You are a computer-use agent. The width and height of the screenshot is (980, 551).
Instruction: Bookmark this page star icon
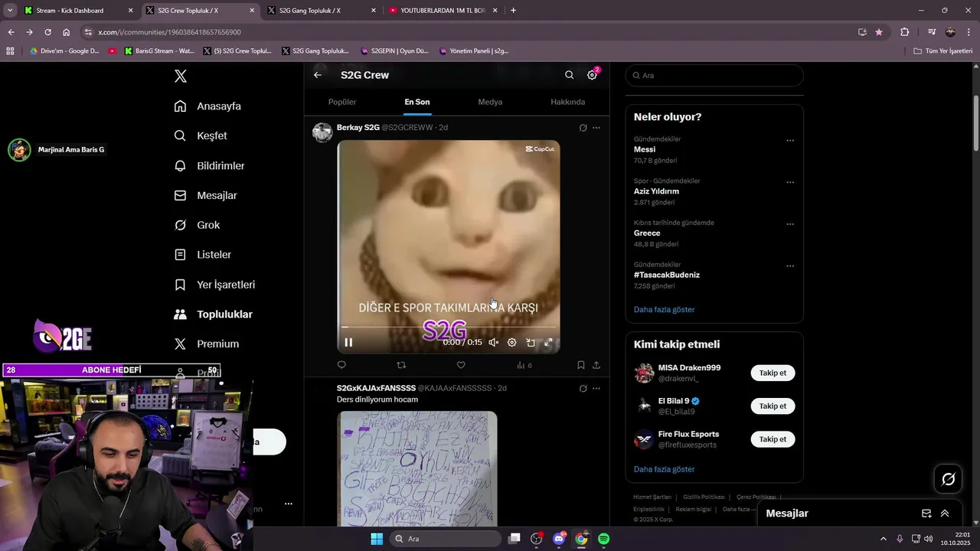[879, 32]
